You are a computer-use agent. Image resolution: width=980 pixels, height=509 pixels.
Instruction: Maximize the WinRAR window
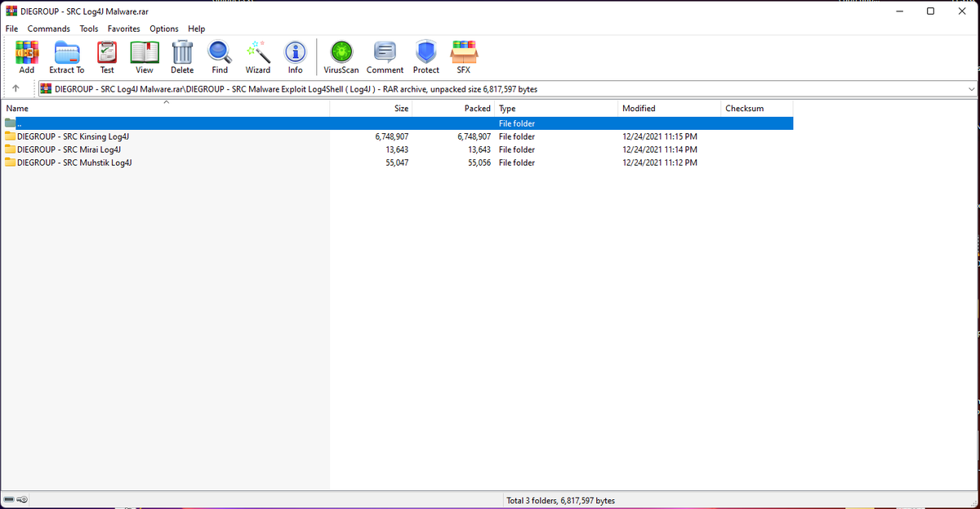930,11
